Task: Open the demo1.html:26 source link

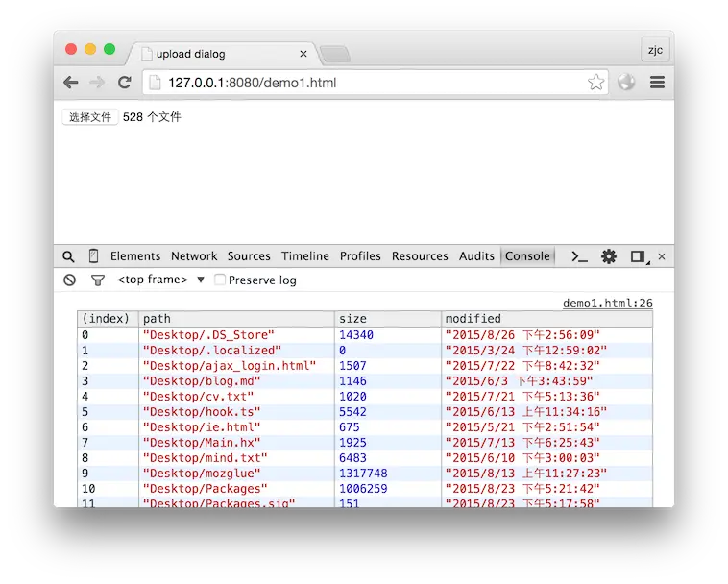Action: click(x=607, y=304)
